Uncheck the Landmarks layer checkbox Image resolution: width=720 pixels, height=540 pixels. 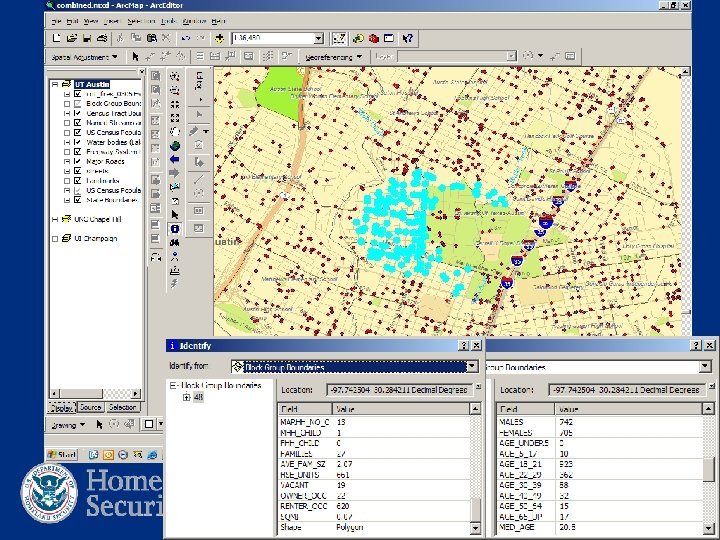click(x=77, y=180)
